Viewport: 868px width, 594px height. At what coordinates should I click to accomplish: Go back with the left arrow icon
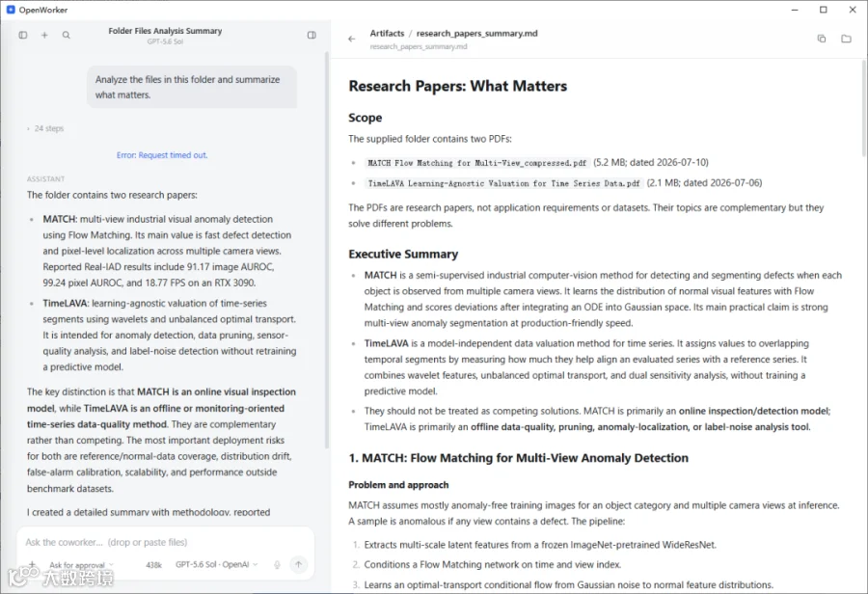coord(351,39)
